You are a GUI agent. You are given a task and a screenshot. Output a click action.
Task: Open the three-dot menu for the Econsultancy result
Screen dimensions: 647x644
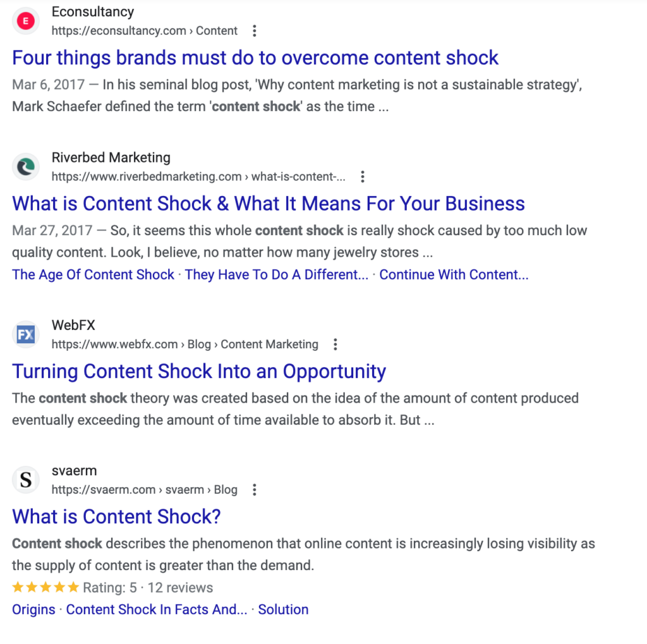pos(254,30)
